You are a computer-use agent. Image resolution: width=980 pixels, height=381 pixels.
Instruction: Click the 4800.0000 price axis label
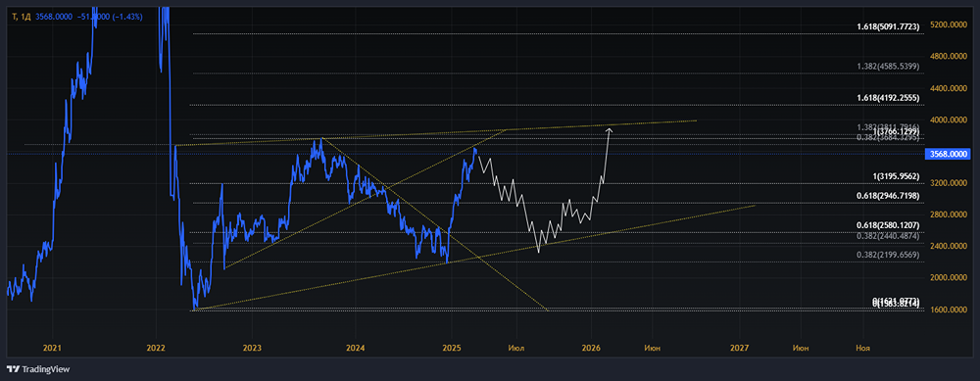[x=948, y=56]
